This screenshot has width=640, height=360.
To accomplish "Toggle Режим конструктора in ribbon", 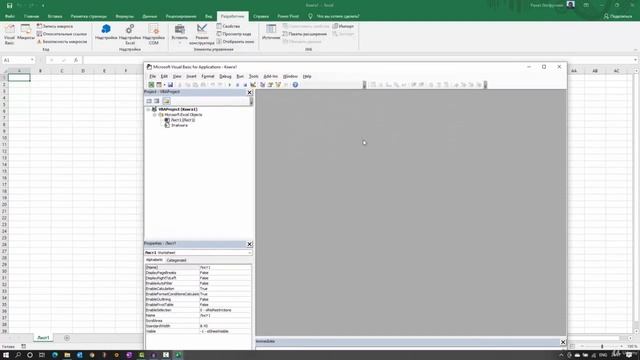I will point(202,34).
